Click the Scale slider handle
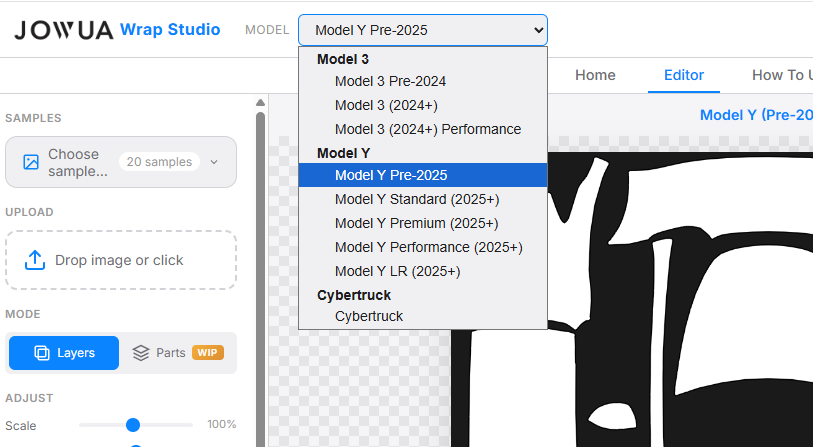This screenshot has height=447, width=813. point(133,425)
